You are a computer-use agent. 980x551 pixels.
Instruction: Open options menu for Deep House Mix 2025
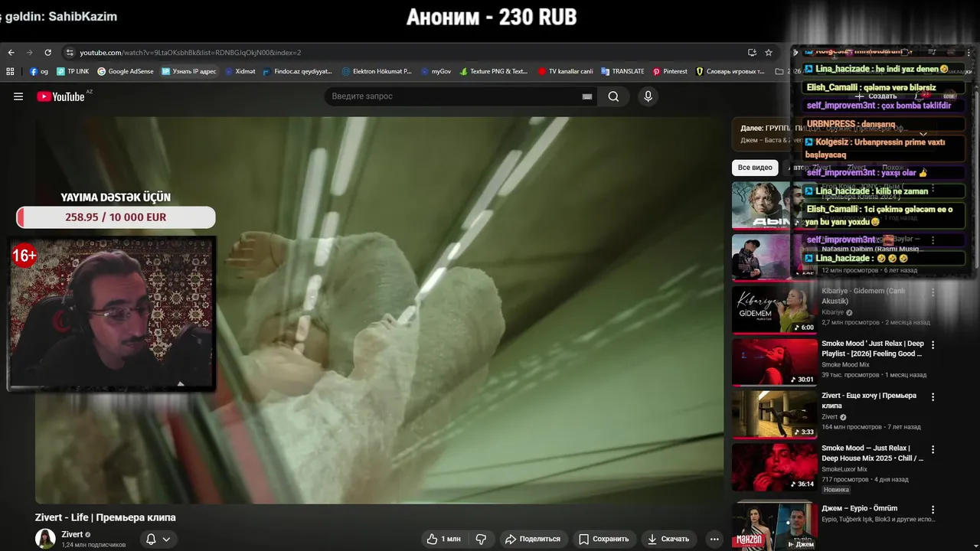point(933,449)
